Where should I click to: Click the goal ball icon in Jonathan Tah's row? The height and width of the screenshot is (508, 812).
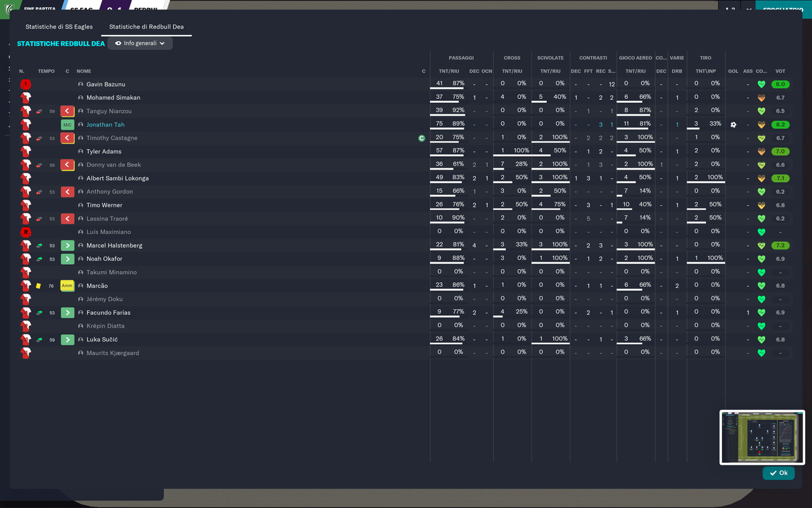click(733, 124)
